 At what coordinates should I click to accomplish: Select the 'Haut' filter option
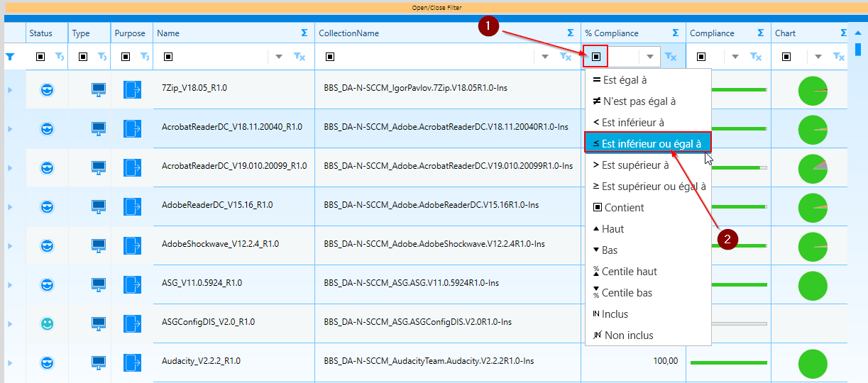pyautogui.click(x=648, y=229)
